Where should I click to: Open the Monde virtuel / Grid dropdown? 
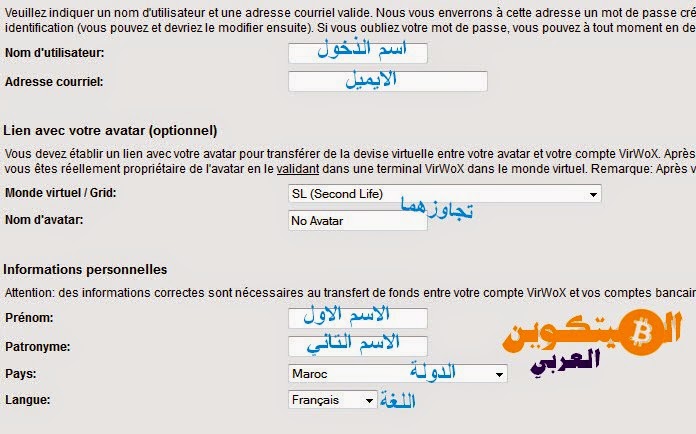[445, 194]
